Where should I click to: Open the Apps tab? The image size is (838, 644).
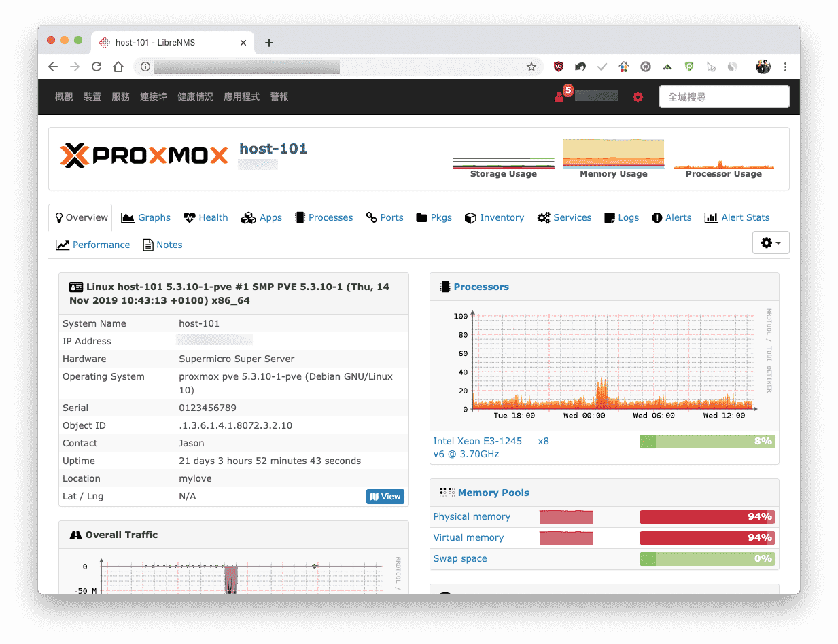pos(262,217)
